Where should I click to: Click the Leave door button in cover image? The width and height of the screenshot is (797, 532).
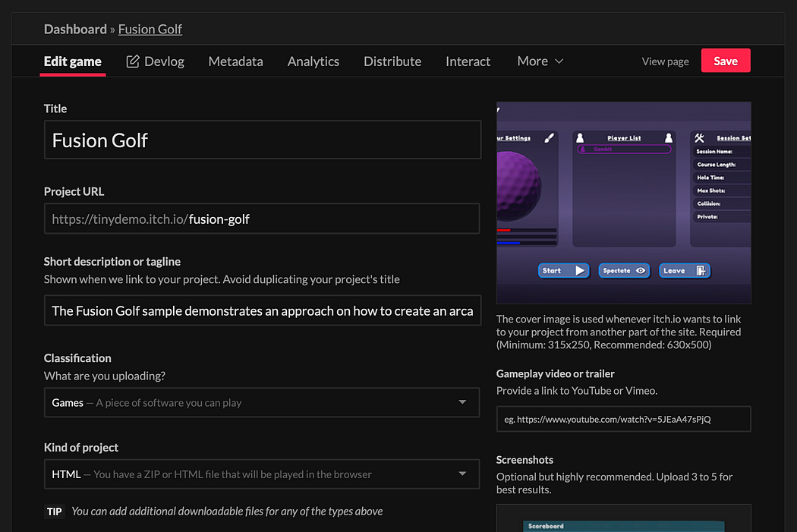coord(684,271)
